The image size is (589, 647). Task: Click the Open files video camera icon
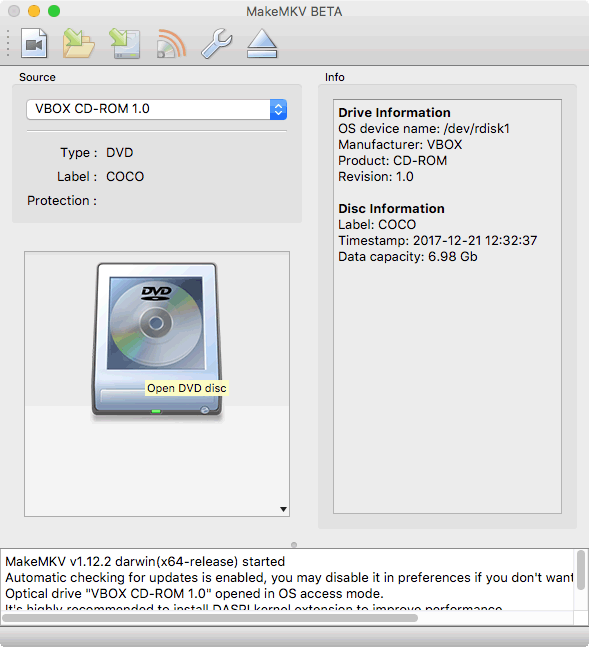tap(34, 43)
